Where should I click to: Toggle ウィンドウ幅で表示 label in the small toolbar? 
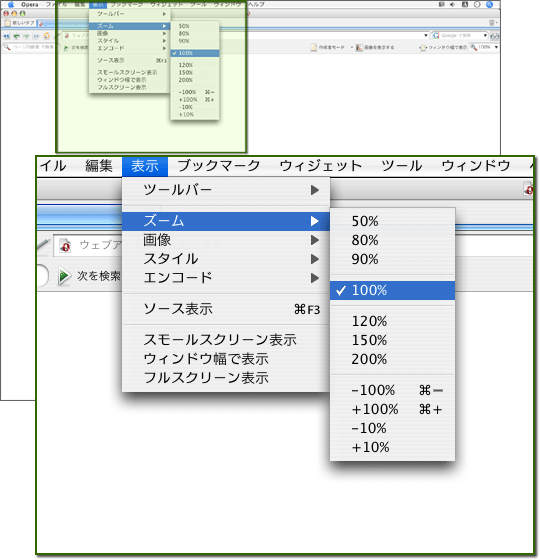(x=447, y=47)
